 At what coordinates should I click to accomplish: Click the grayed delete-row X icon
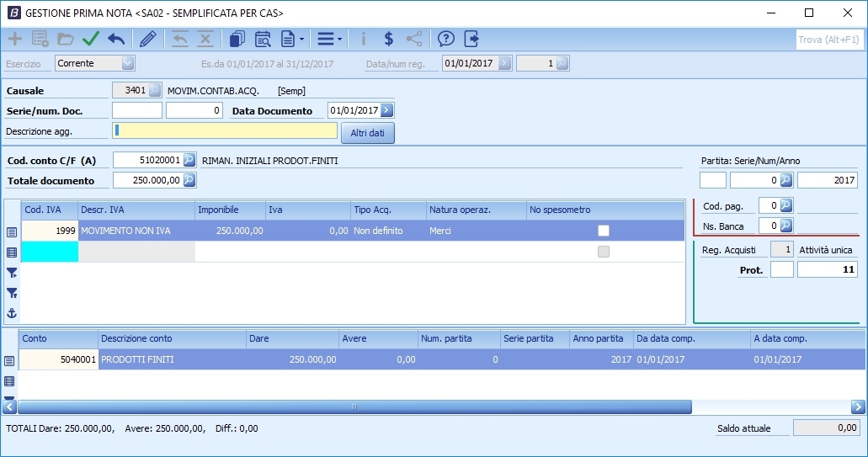[x=205, y=39]
